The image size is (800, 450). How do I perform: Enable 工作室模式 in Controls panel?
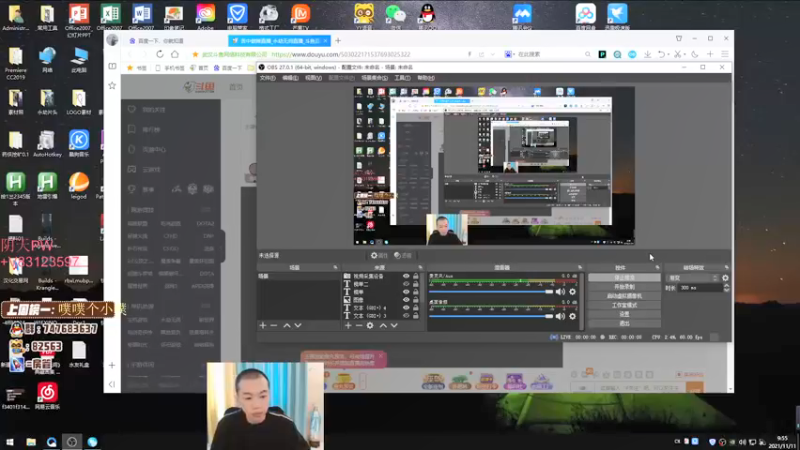624,305
